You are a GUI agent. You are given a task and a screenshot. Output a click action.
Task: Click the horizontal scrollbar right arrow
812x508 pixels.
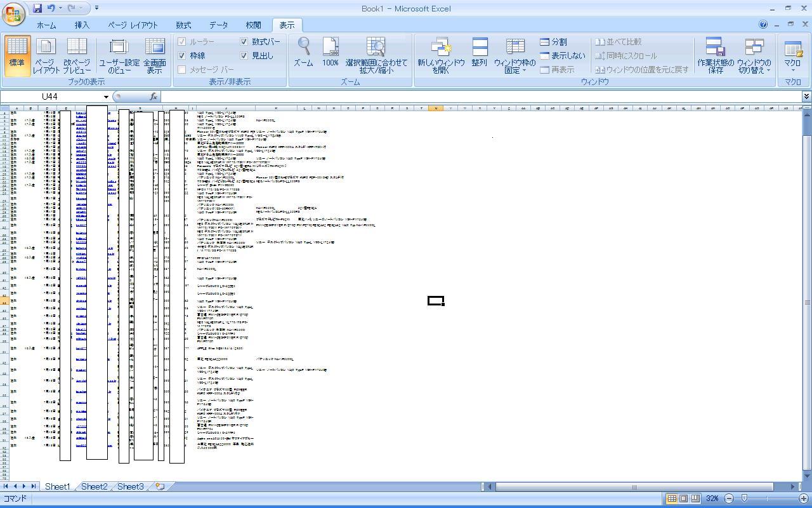point(793,486)
